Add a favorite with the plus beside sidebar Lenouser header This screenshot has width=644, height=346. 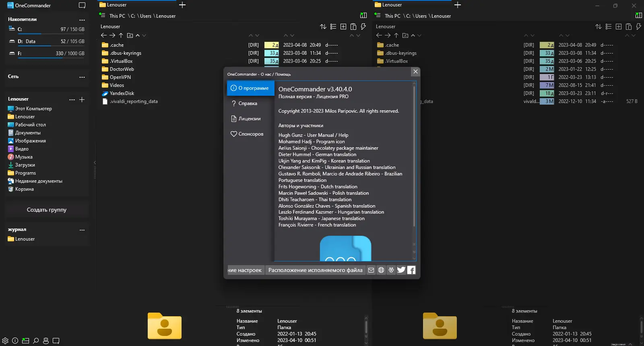coord(82,99)
